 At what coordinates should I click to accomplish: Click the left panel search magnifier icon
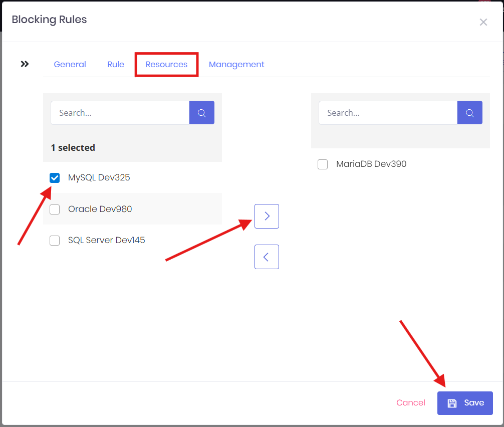(x=202, y=113)
